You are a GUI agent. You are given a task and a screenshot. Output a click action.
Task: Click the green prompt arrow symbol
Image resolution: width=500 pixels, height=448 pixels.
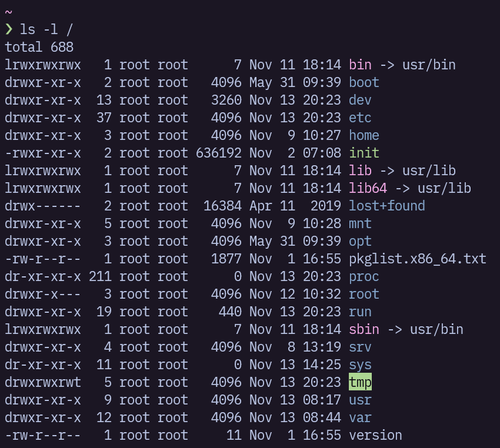tap(9, 29)
